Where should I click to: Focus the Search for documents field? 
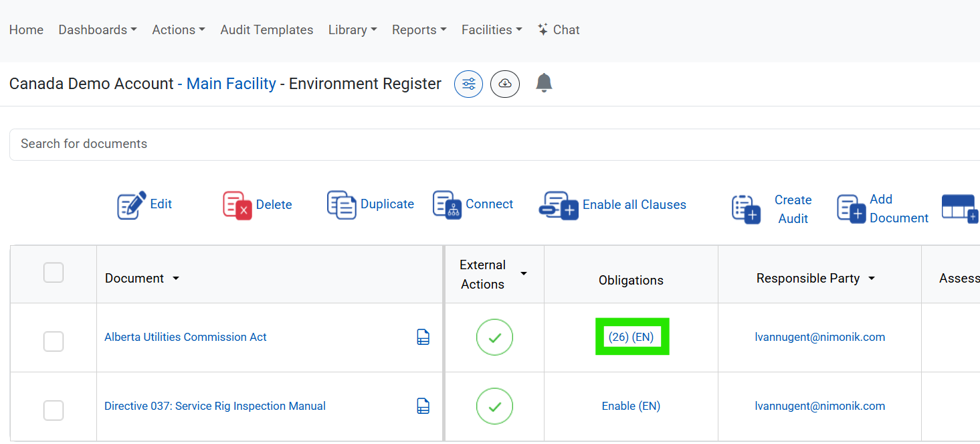[x=494, y=144]
